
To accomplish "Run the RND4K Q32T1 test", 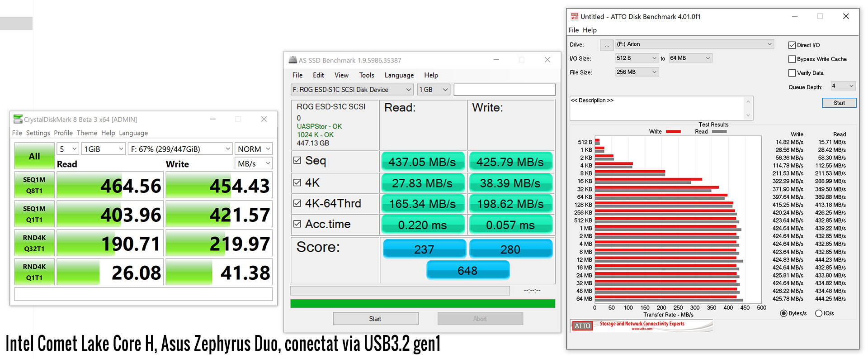I will click(34, 243).
